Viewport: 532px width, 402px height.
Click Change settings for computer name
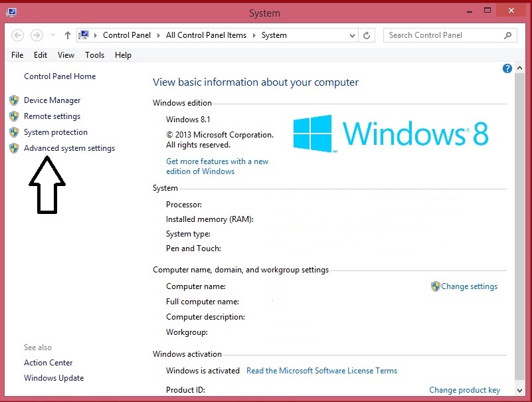(x=469, y=286)
